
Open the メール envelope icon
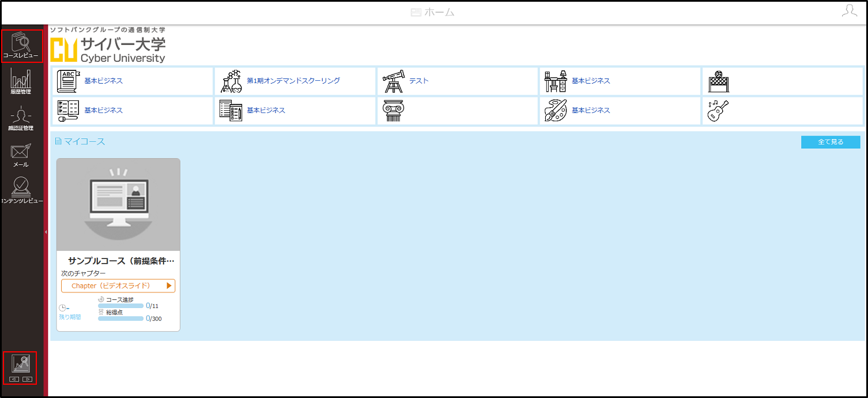(21, 155)
